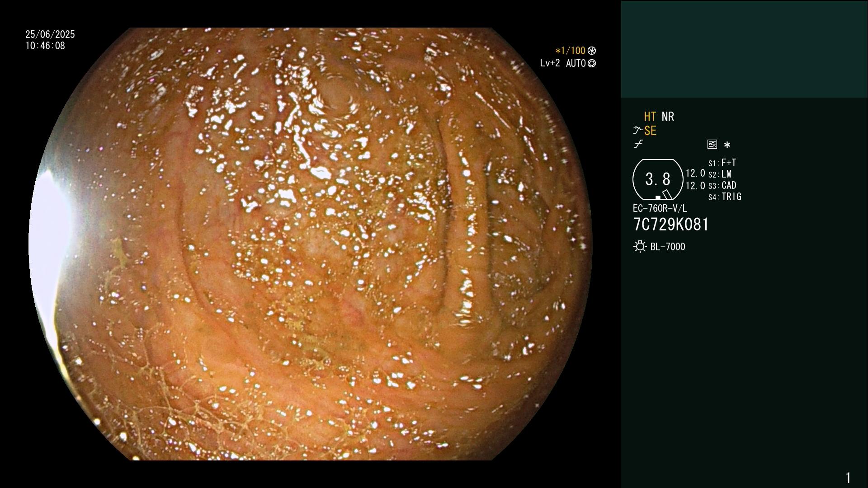Click the settings sliders icon
Image resolution: width=868 pixels, height=488 pixels.
pyautogui.click(x=712, y=144)
